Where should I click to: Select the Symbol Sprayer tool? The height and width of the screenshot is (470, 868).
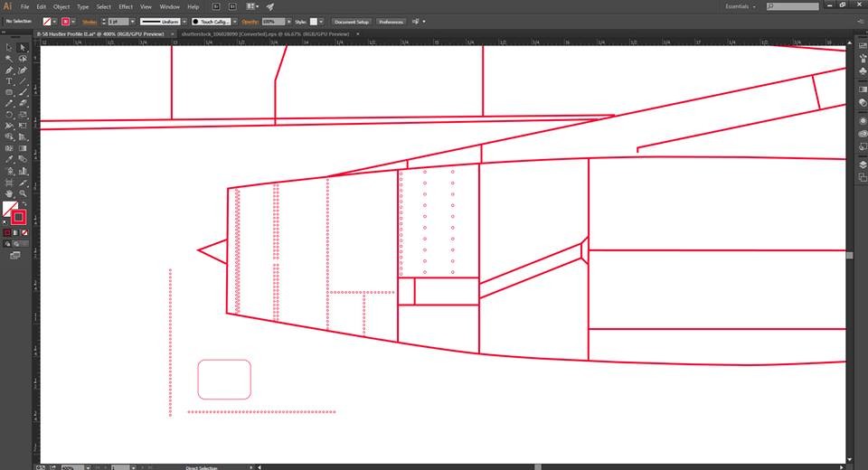coord(9,171)
